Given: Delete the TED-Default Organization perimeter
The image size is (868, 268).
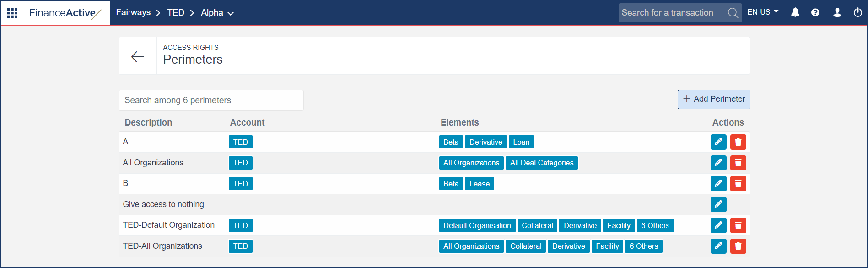Looking at the screenshot, I should click(738, 225).
